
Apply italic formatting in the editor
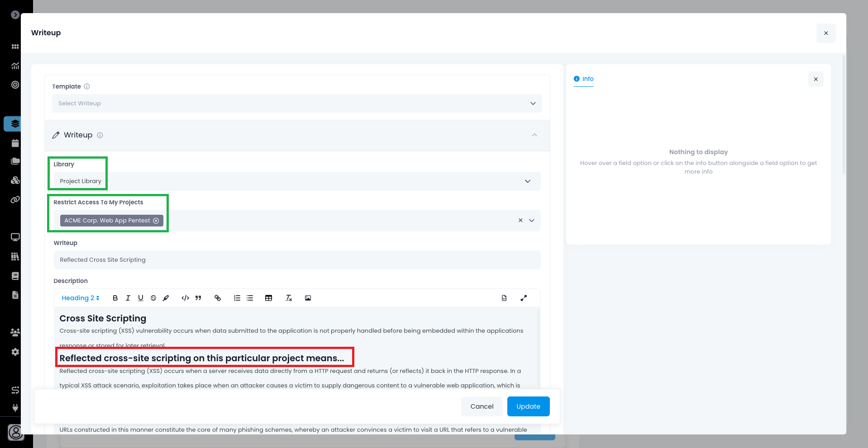pyautogui.click(x=128, y=298)
